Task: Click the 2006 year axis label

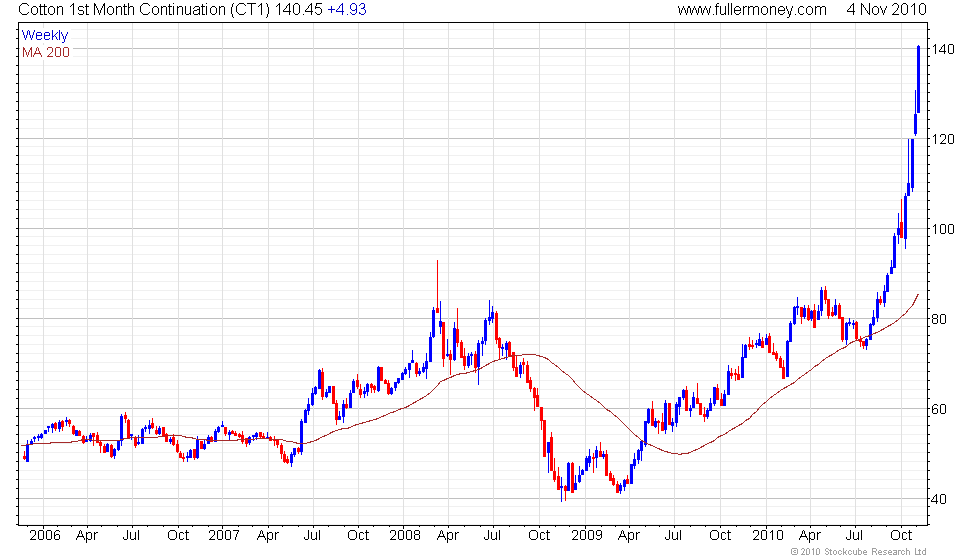Action: pyautogui.click(x=45, y=535)
